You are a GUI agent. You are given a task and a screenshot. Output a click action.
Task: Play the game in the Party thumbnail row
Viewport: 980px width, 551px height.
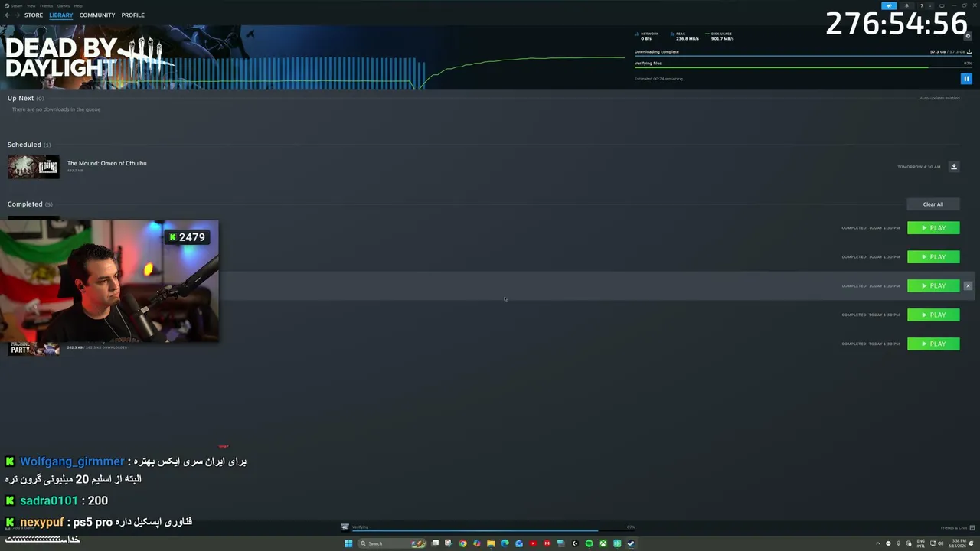[933, 344]
